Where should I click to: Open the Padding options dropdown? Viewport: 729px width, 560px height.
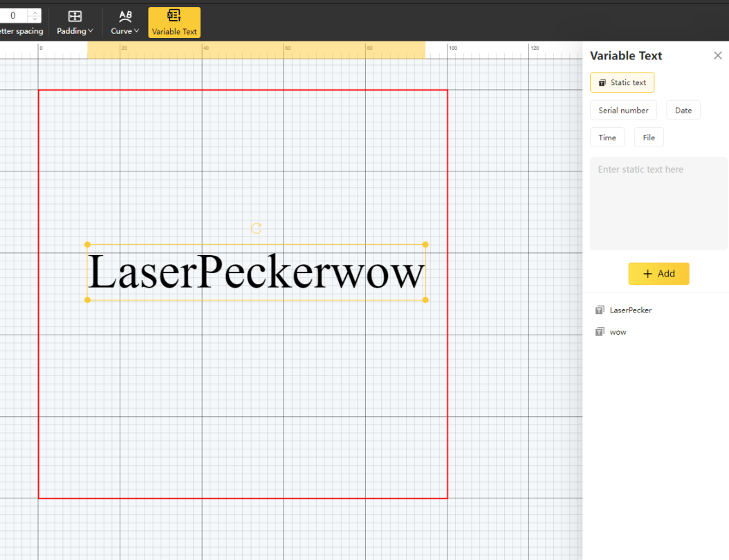[x=75, y=23]
